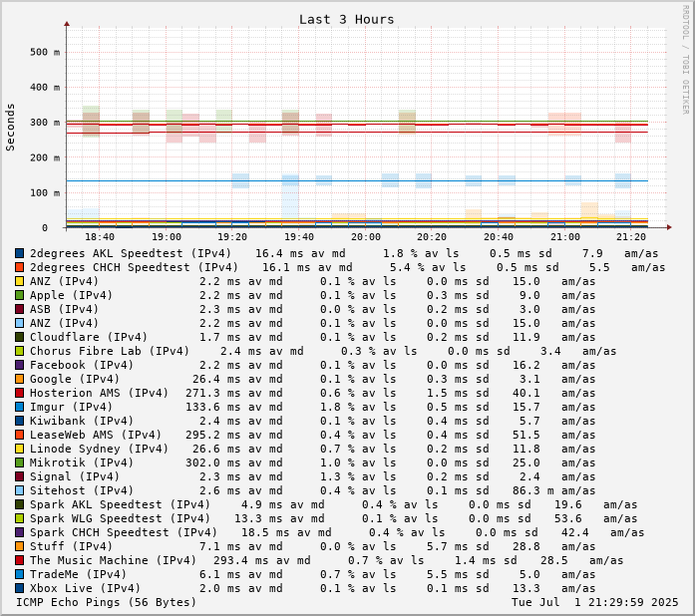Click the Spark WLG Speedtest legend swatch
Screen dimensions: 695x616
19,518
